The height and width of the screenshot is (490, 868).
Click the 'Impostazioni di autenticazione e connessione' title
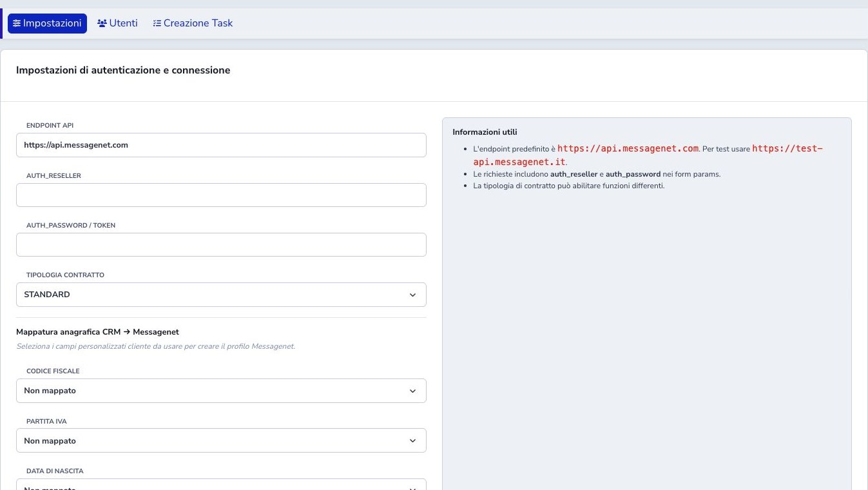pyautogui.click(x=123, y=70)
